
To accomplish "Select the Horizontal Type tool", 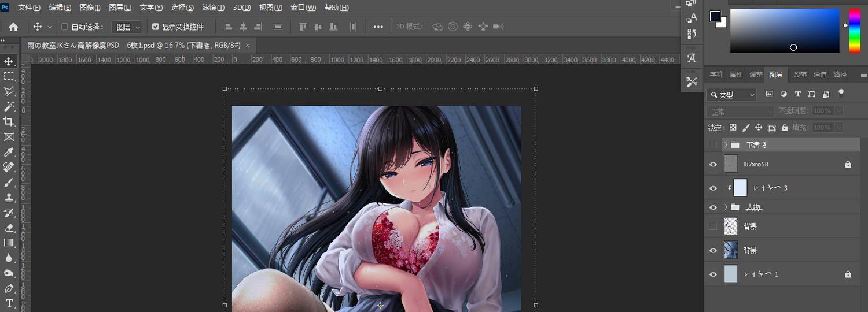I will click(9, 303).
